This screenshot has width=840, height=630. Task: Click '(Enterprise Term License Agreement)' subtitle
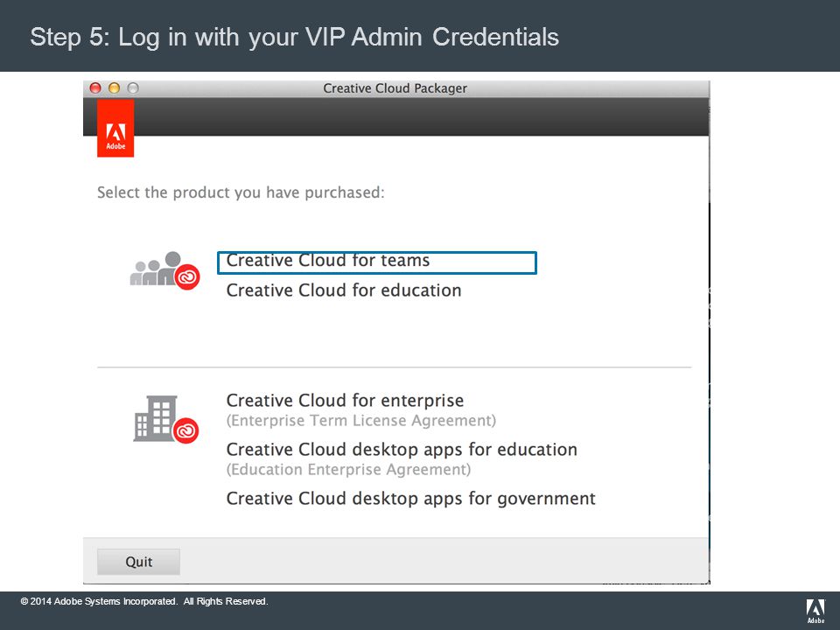(361, 421)
